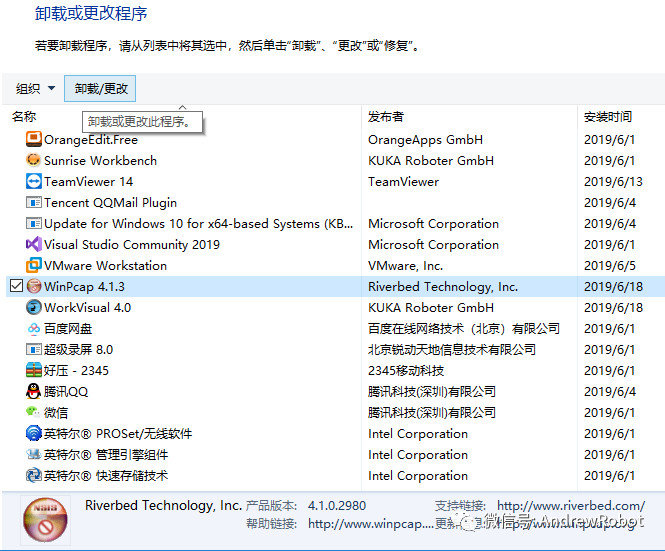Click the 卸载或更改程序 page heading
Viewport: 665px width, 551px height.
tap(91, 14)
